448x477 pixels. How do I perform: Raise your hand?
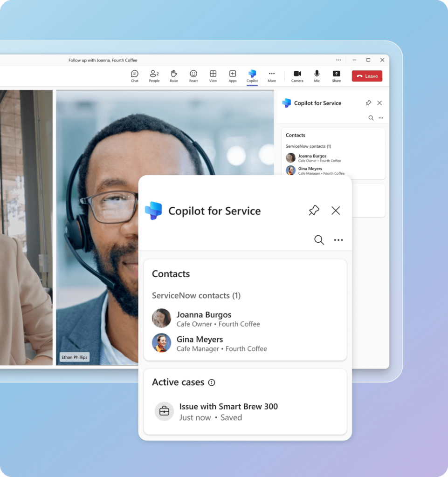click(173, 75)
